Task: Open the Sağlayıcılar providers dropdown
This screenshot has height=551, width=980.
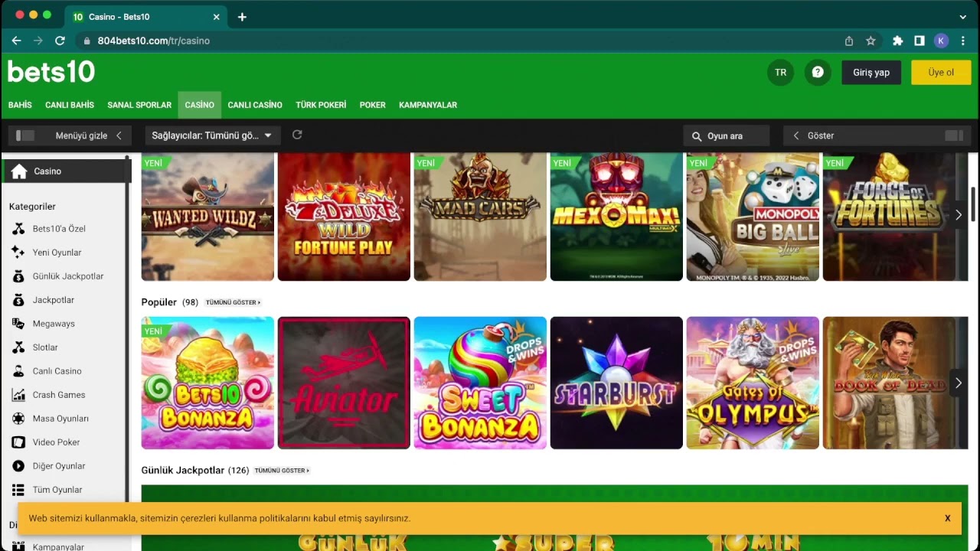Action: (x=212, y=135)
